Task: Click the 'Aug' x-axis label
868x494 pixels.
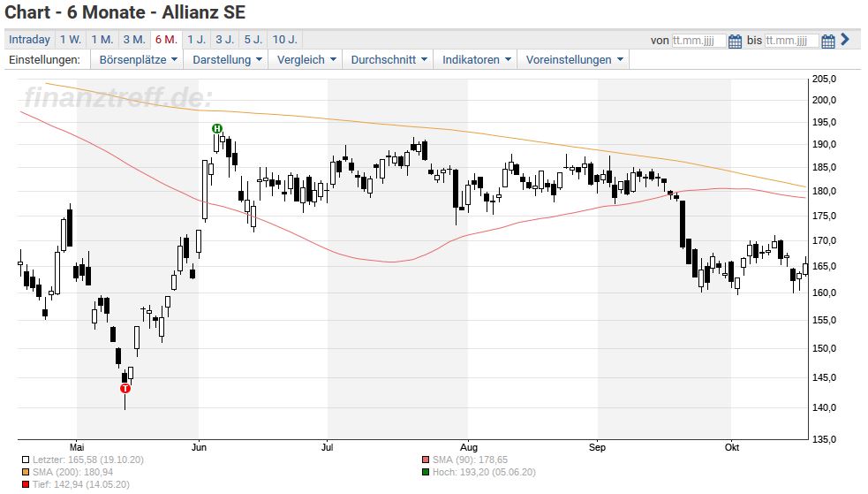Action: (468, 447)
